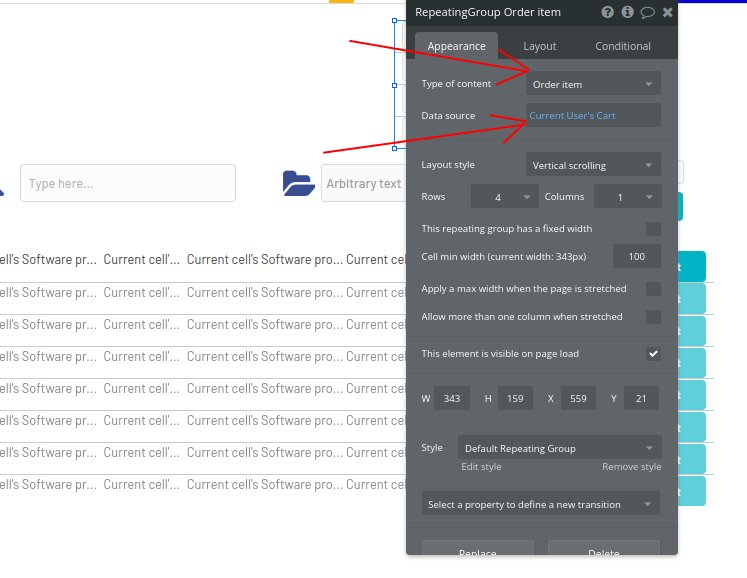This screenshot has height=578, width=747.
Task: Open the Type of content dropdown
Action: coord(593,84)
